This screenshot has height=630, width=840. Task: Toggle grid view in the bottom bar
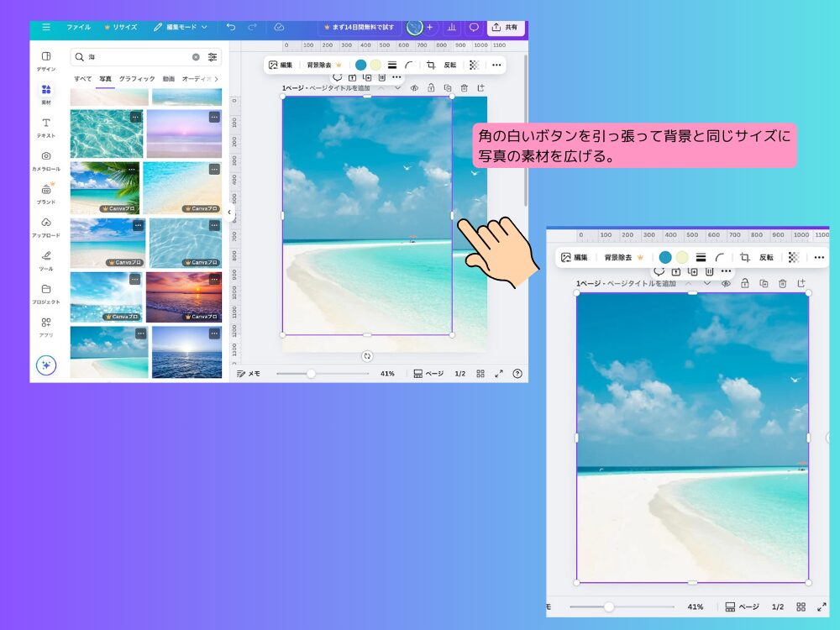(x=480, y=372)
